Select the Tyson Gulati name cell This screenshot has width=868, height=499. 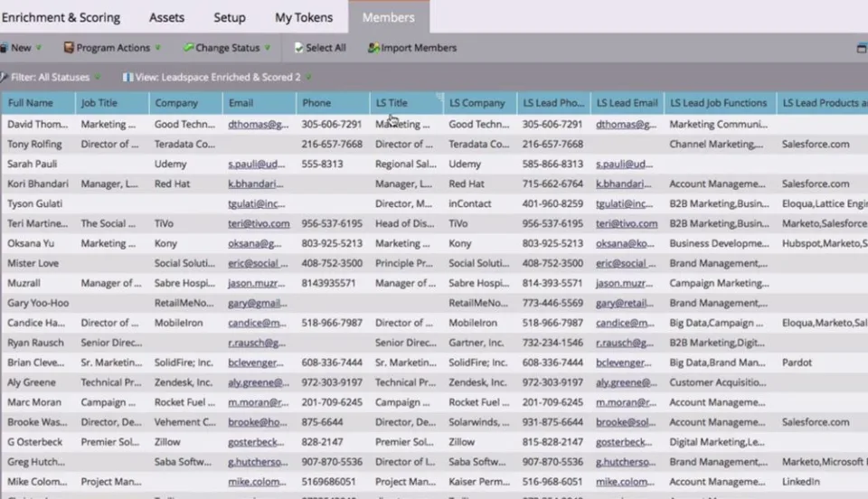pyautogui.click(x=35, y=203)
